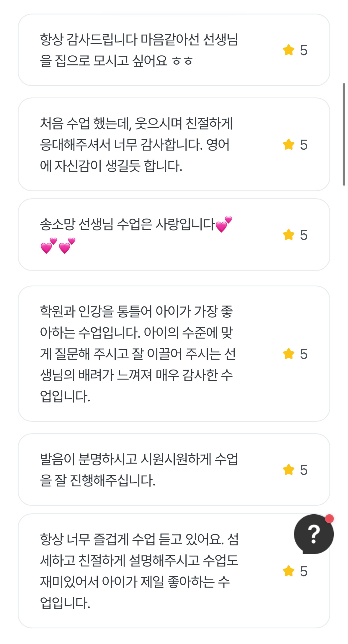This screenshot has height=644, width=348.
Task: Open the question mark help chat button
Action: tap(314, 534)
